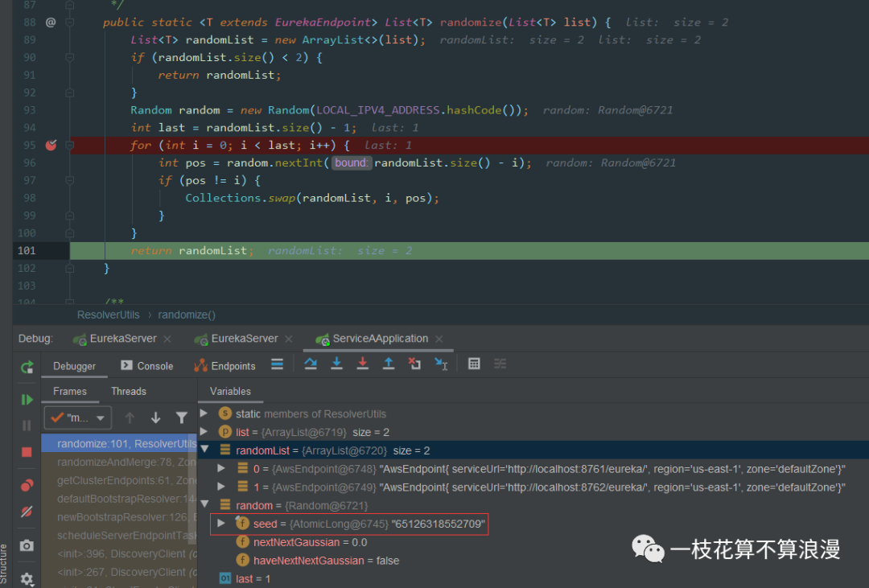Click the blue Step Into arrow
Viewport: 869px width, 588px height.
coord(336,364)
